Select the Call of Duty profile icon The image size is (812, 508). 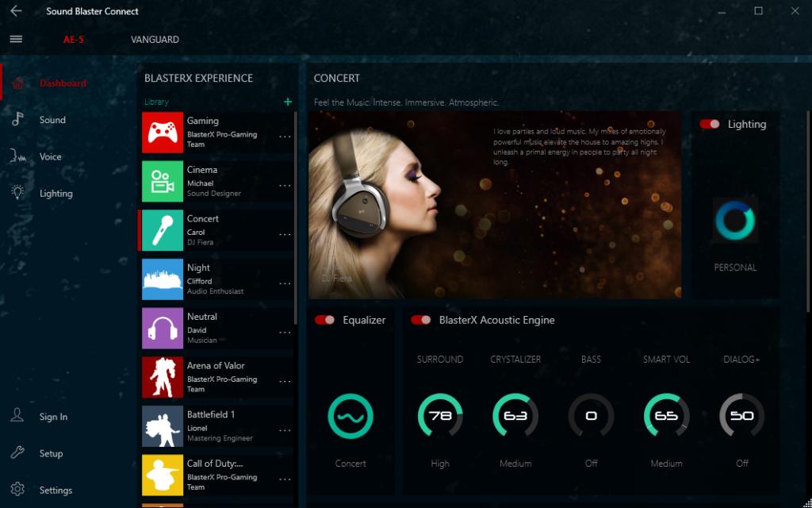pyautogui.click(x=163, y=475)
